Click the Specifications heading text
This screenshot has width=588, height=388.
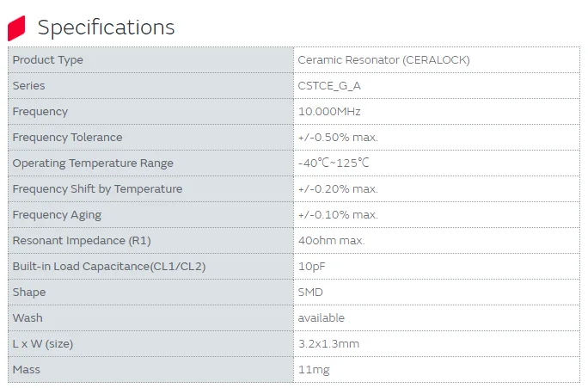pos(106,28)
